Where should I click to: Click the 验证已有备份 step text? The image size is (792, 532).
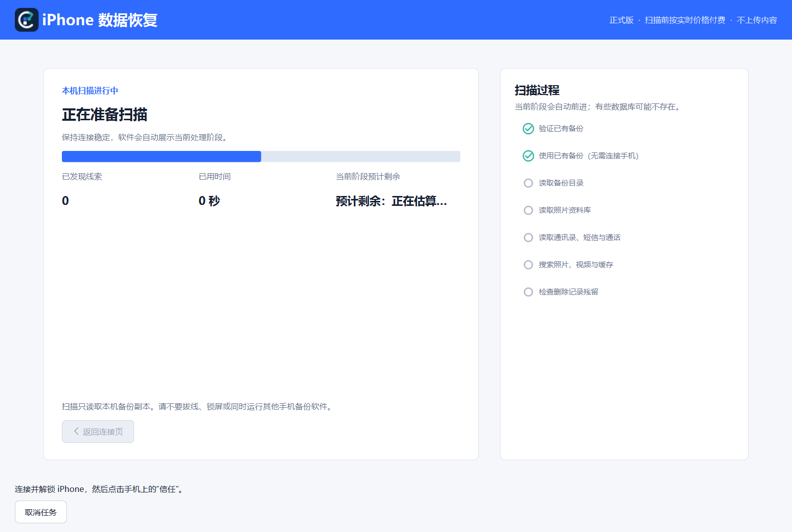coord(561,129)
